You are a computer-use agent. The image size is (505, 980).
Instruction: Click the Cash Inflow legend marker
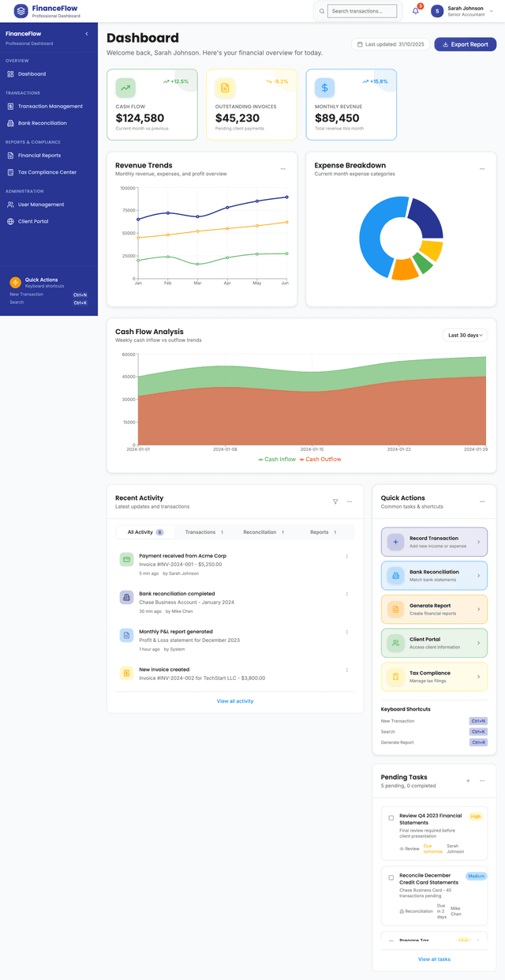pos(261,460)
